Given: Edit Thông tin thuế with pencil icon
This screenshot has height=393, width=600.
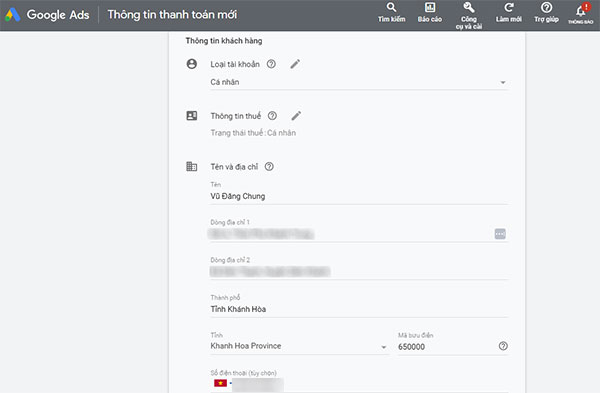Looking at the screenshot, I should pos(296,116).
